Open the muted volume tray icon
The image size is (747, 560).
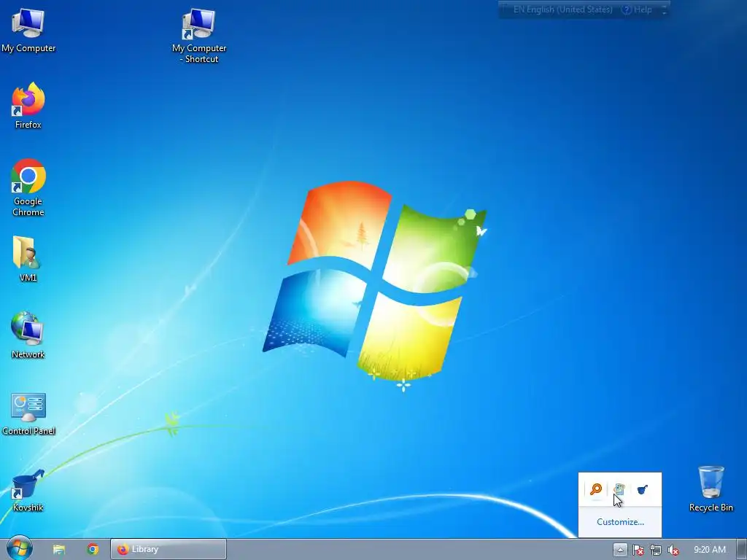(x=673, y=551)
